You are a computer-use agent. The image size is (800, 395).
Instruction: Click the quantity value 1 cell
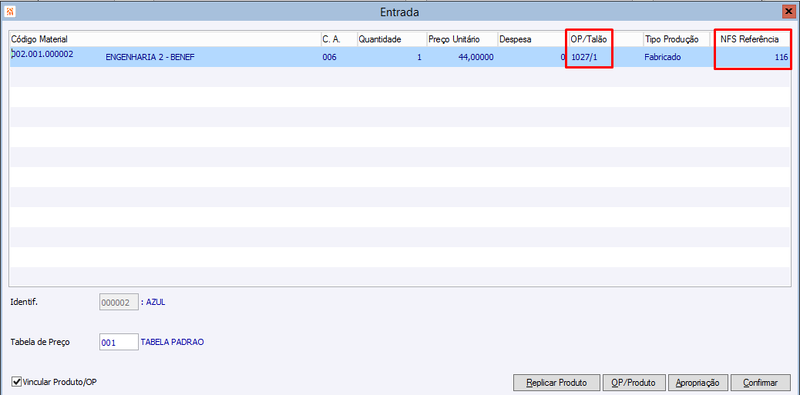point(419,58)
